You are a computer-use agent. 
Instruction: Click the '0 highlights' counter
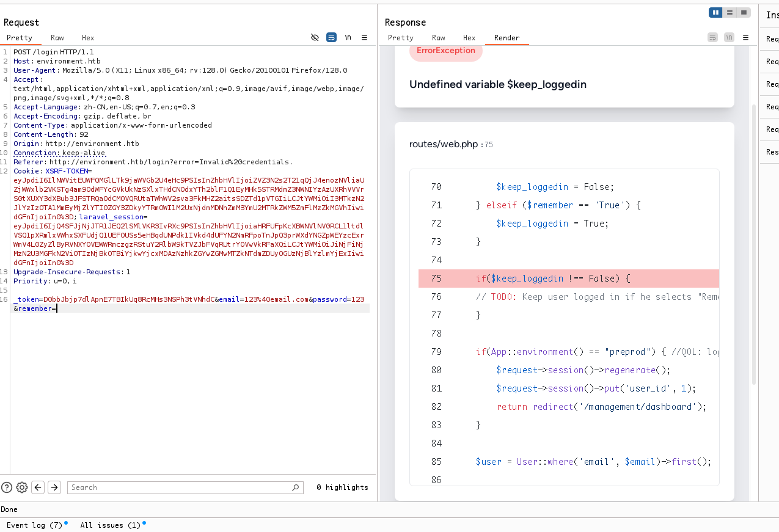click(342, 487)
